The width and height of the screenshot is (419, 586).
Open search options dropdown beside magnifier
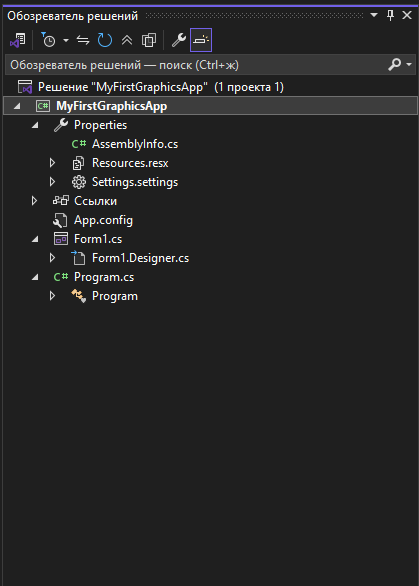409,65
